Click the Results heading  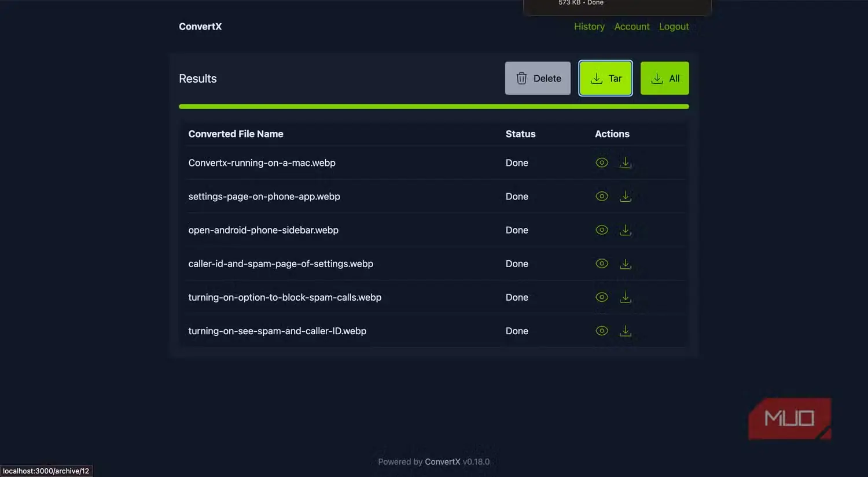[198, 79]
